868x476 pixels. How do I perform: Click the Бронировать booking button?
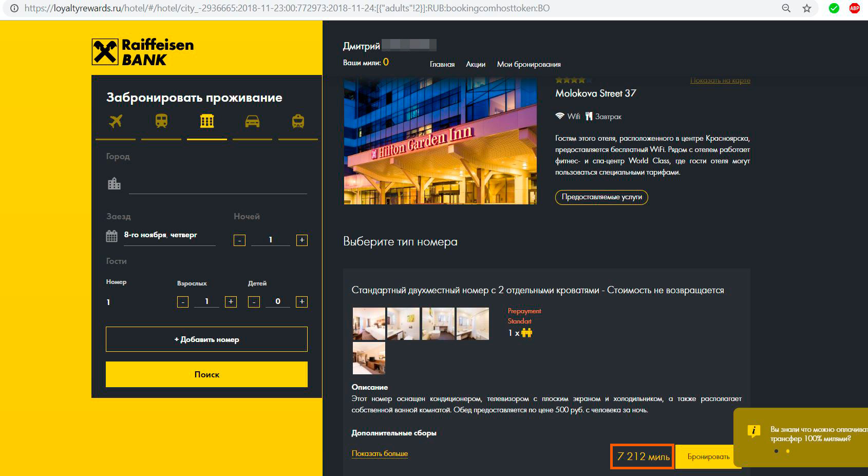708,456
